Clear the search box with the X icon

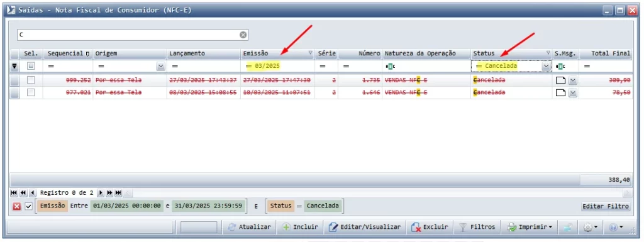tap(243, 35)
